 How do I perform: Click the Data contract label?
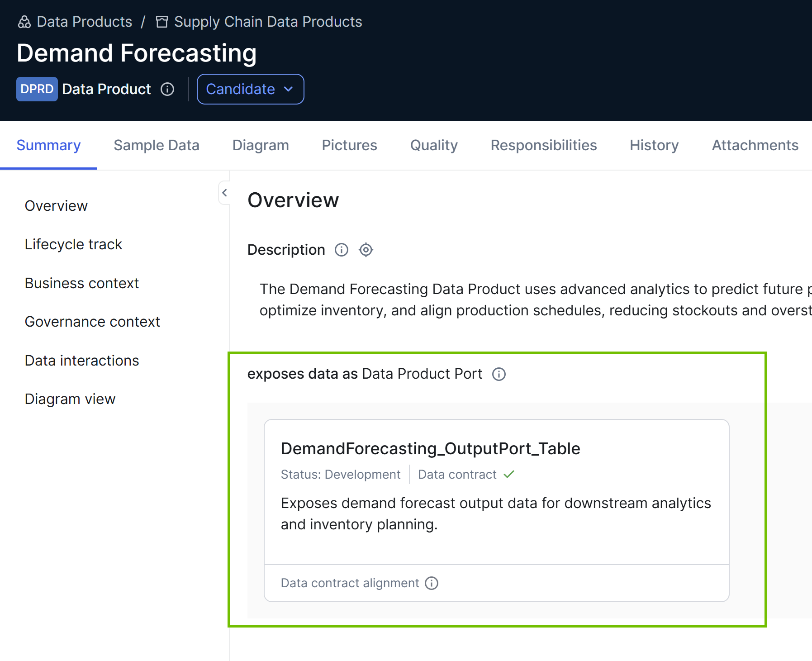pos(457,474)
